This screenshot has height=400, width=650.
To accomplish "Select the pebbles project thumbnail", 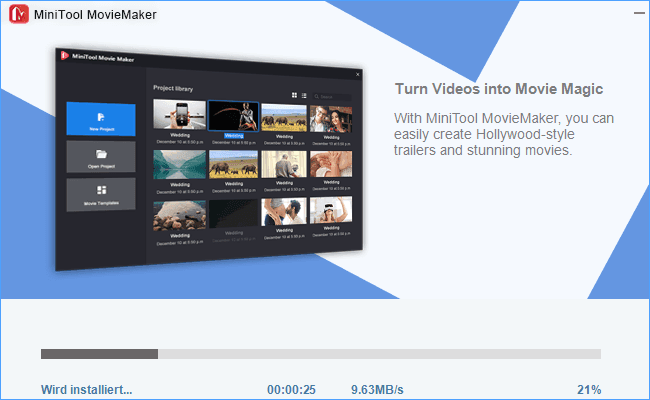I will click(180, 215).
